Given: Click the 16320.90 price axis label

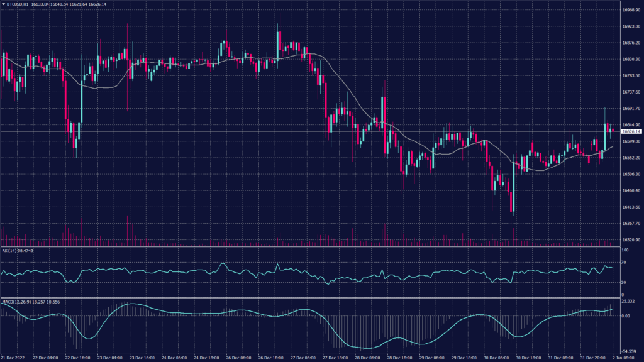Looking at the screenshot, I should [x=631, y=240].
